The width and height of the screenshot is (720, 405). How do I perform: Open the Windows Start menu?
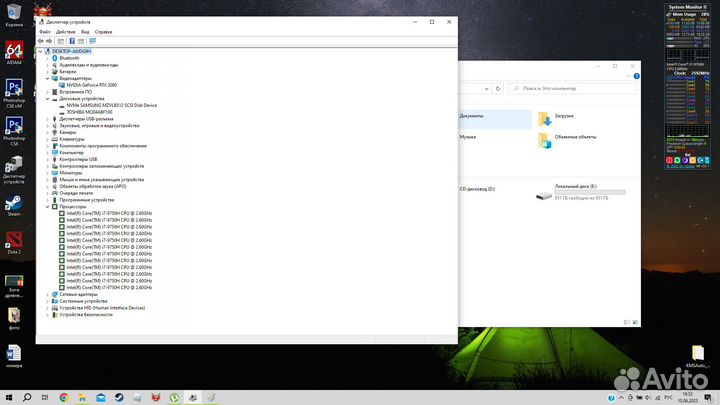click(9, 398)
